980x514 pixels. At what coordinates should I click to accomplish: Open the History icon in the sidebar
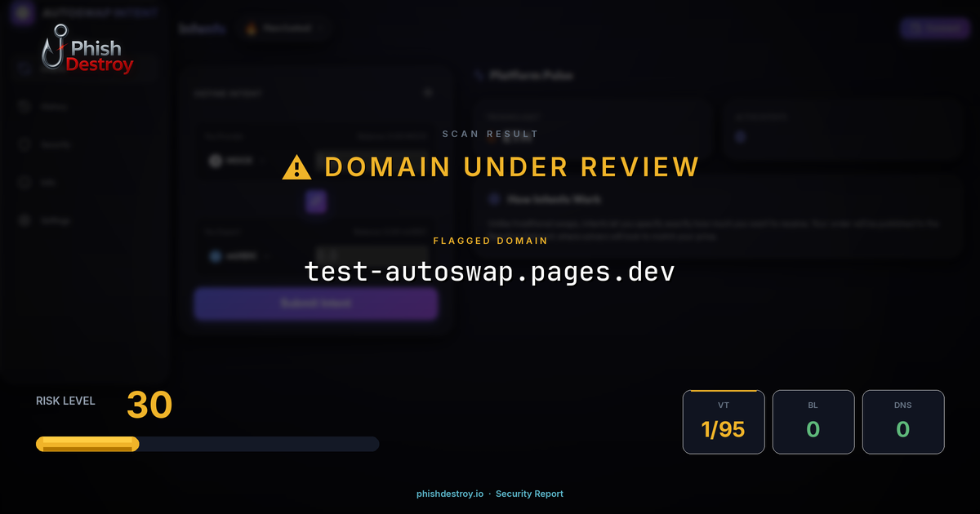(24, 106)
